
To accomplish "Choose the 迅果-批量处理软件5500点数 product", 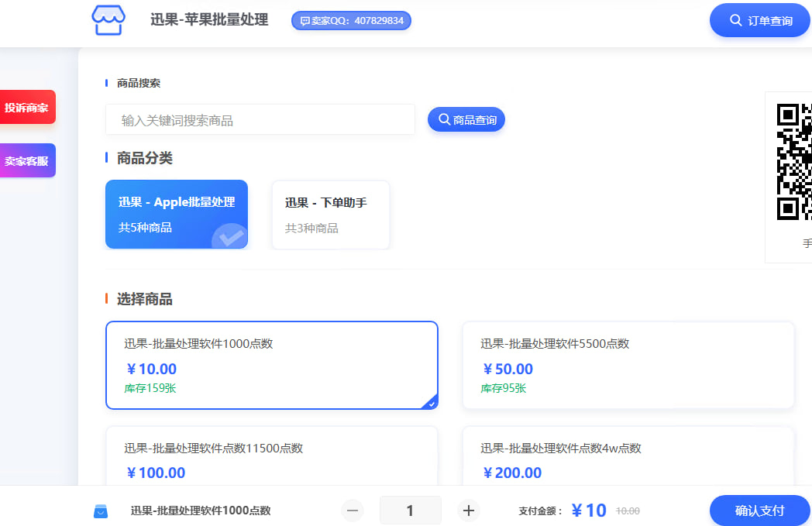I will [x=628, y=365].
